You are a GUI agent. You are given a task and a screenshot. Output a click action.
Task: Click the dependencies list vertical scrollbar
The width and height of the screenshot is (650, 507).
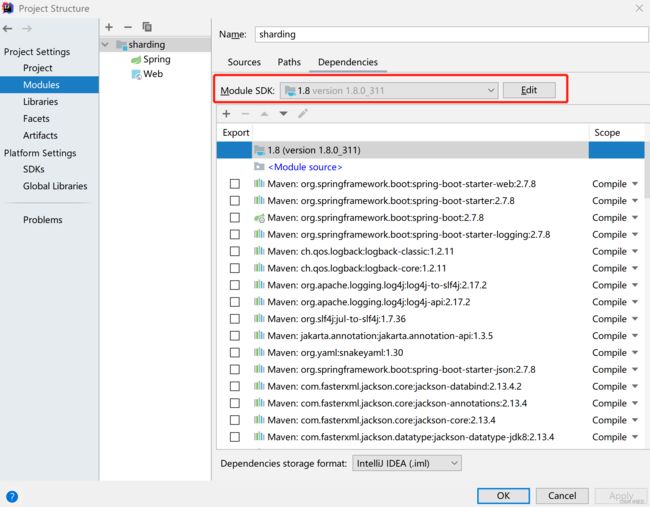(647, 170)
